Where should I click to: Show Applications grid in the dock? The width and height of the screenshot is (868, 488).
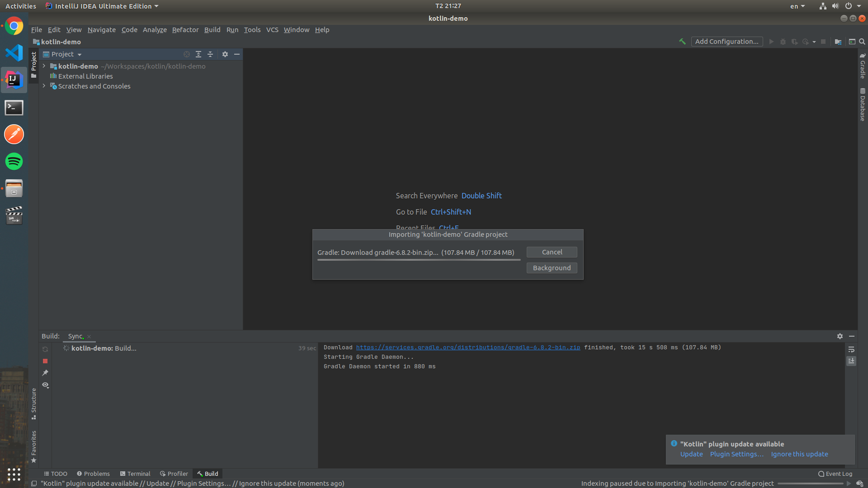14,474
